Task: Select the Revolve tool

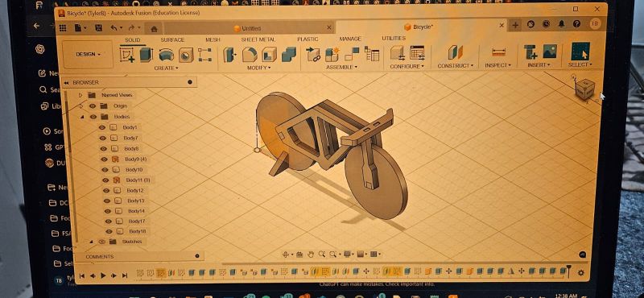Action: [167, 55]
